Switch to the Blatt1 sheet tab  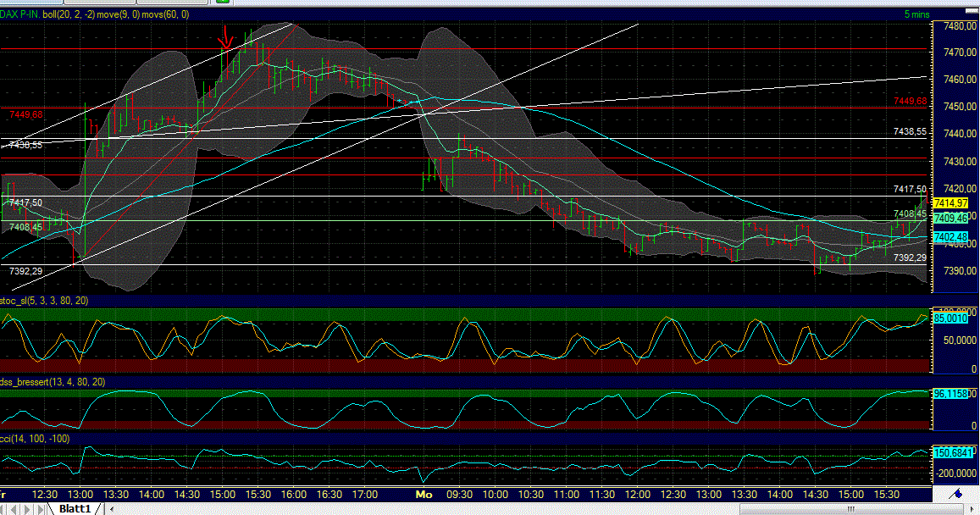point(76,508)
